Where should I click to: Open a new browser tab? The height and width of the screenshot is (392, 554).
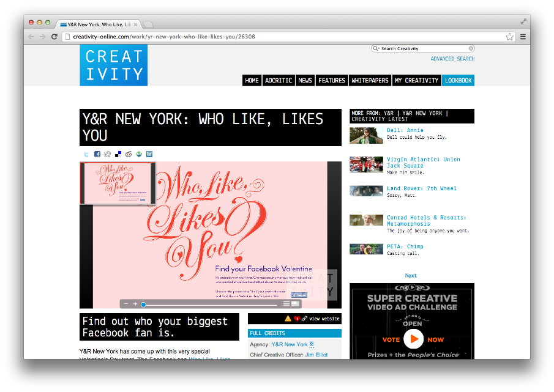(148, 24)
